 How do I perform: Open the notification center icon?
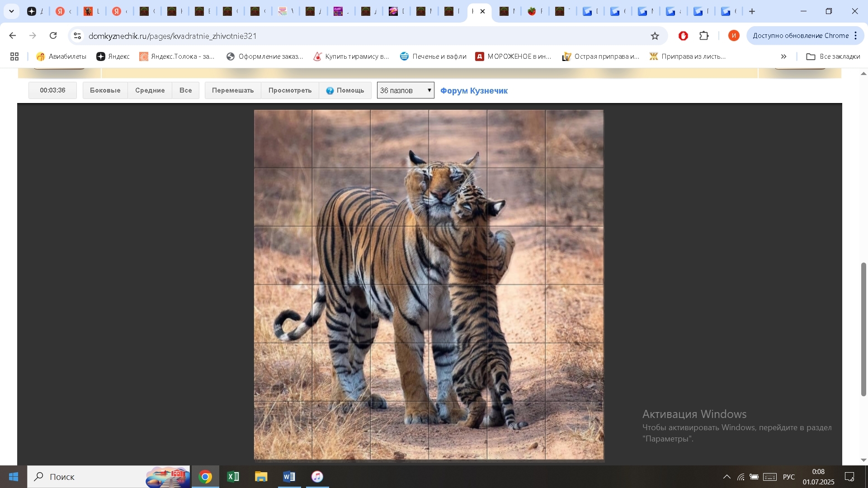click(x=849, y=477)
